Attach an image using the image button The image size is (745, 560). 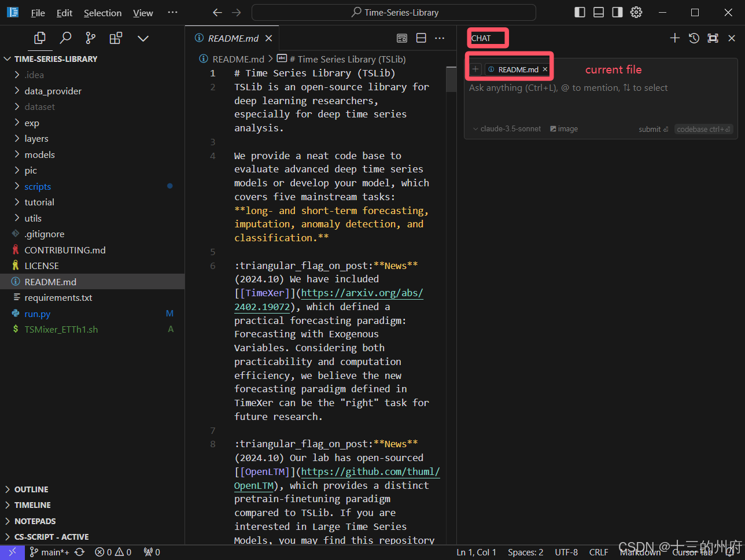click(564, 129)
